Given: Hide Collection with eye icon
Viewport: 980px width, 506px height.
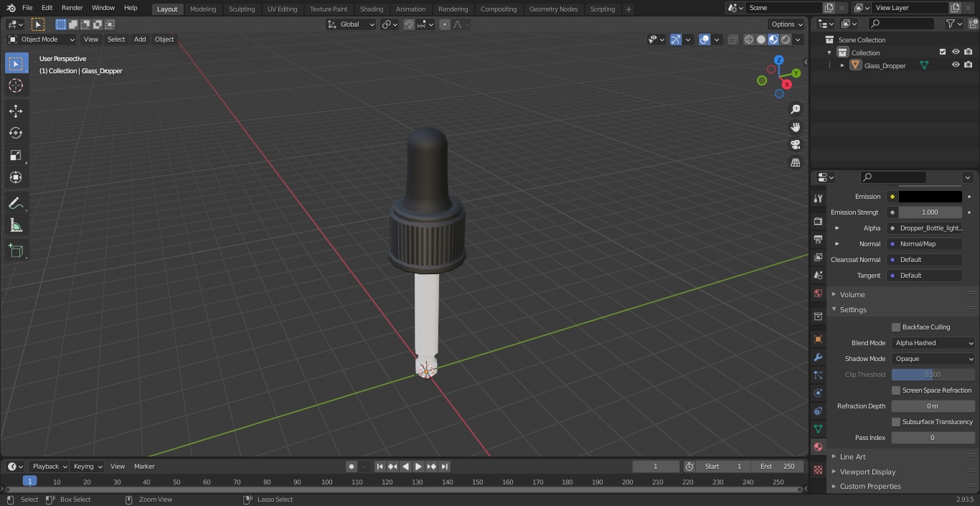Looking at the screenshot, I should tap(956, 52).
